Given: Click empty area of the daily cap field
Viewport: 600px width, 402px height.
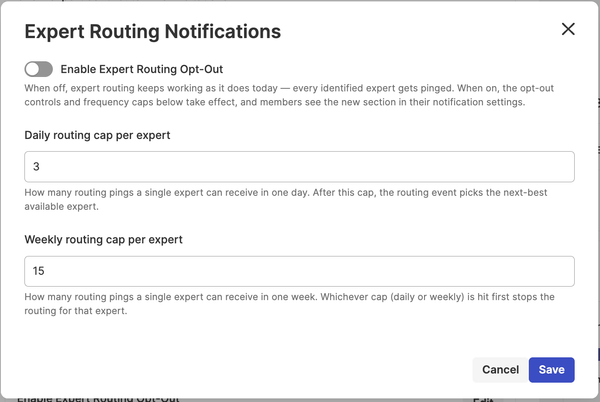Looking at the screenshot, I should pos(306,167).
